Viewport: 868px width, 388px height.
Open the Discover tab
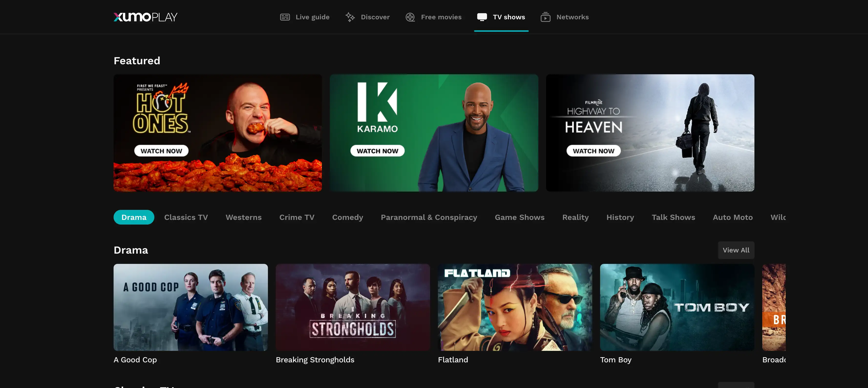pos(368,17)
